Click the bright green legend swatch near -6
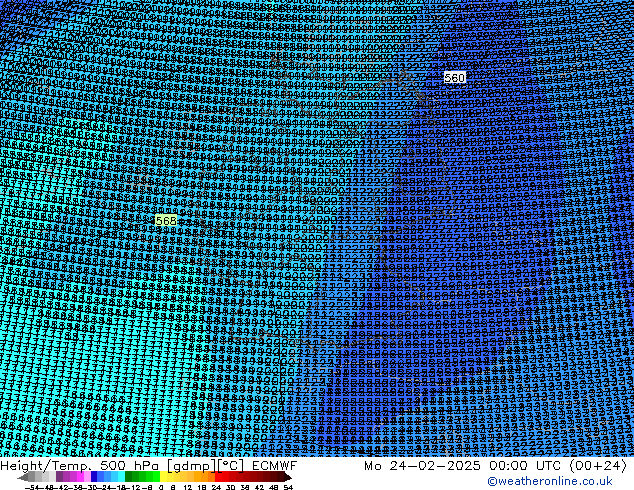 click(x=156, y=476)
